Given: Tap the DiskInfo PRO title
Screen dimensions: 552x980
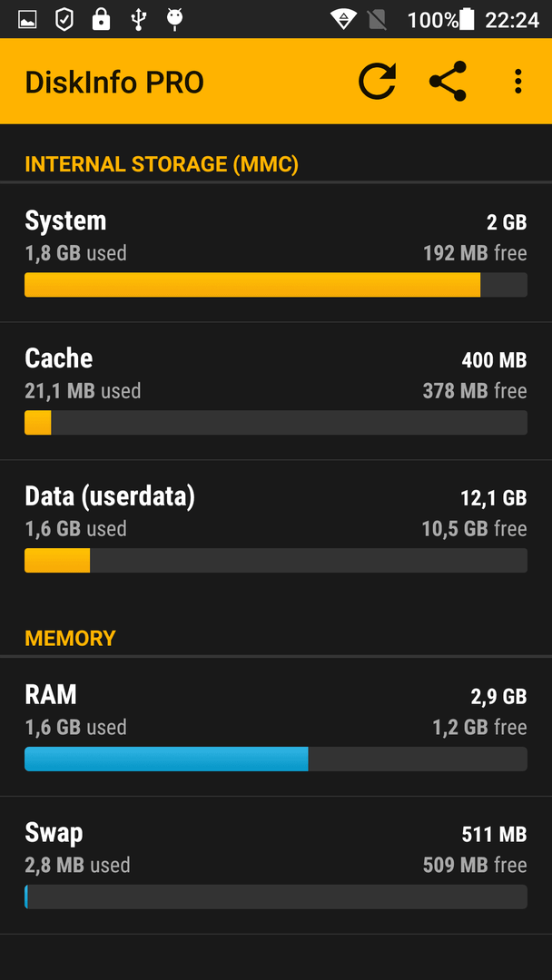Looking at the screenshot, I should coord(114,83).
